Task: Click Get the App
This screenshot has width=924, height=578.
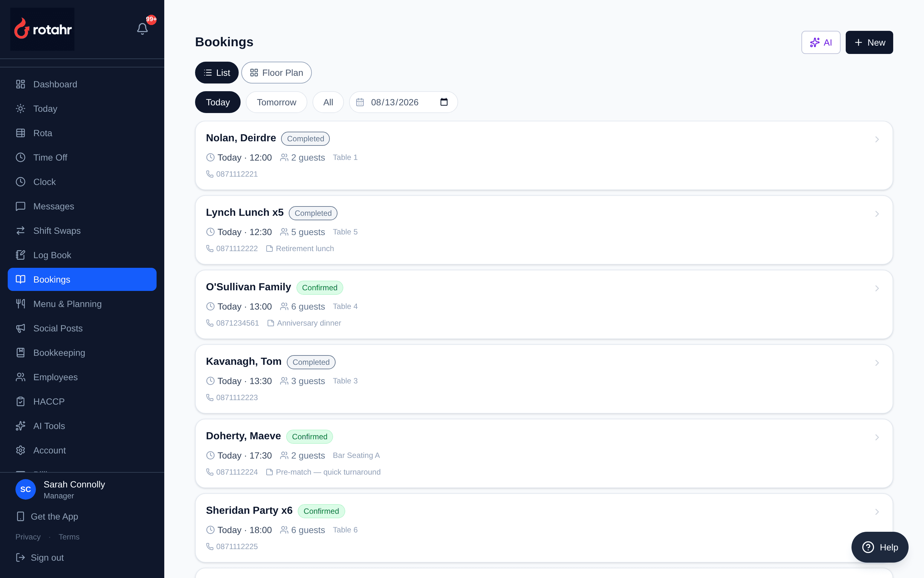Action: click(47, 516)
